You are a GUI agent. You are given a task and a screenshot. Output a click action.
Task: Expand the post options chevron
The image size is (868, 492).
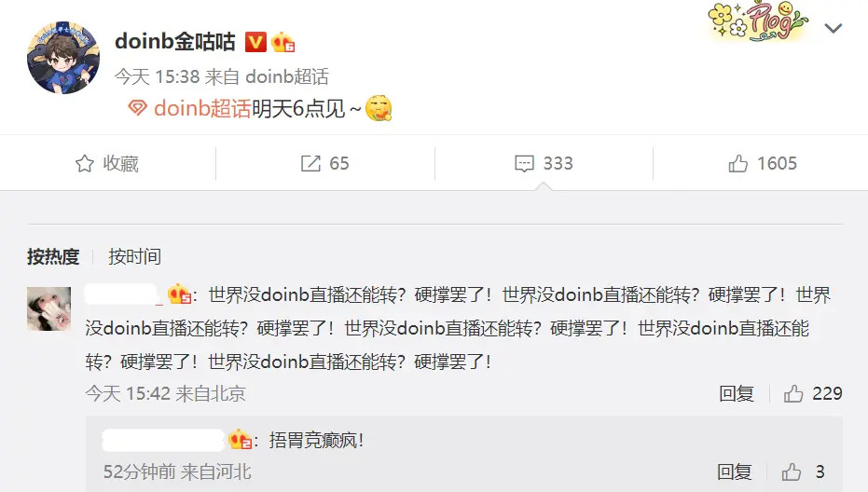pos(834,28)
